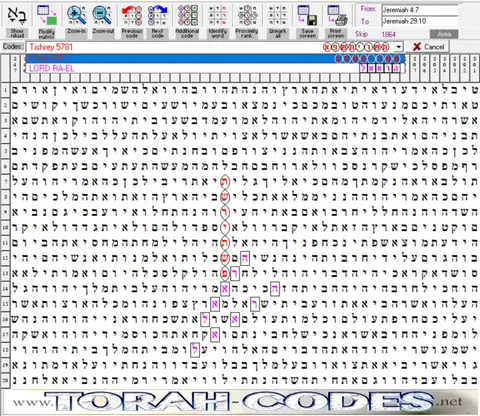Image resolution: width=480 pixels, height=416 pixels.
Task: Click the Save screen label button
Action: [x=307, y=33]
